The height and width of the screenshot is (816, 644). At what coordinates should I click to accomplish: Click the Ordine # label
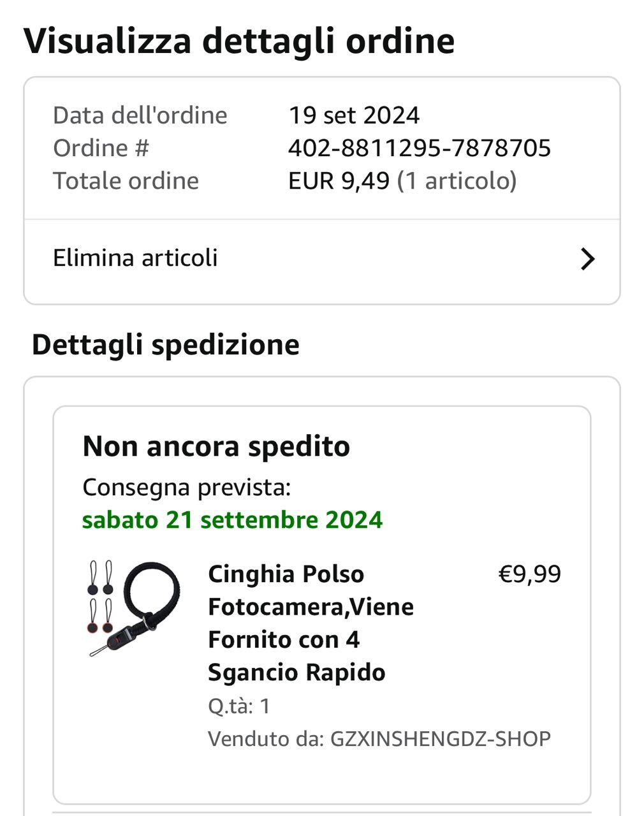(x=101, y=148)
